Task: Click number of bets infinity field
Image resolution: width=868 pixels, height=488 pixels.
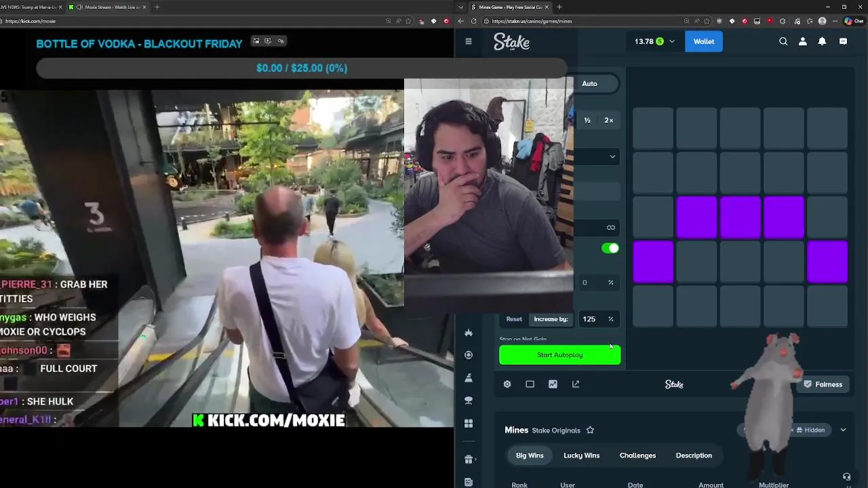Action: [597, 227]
